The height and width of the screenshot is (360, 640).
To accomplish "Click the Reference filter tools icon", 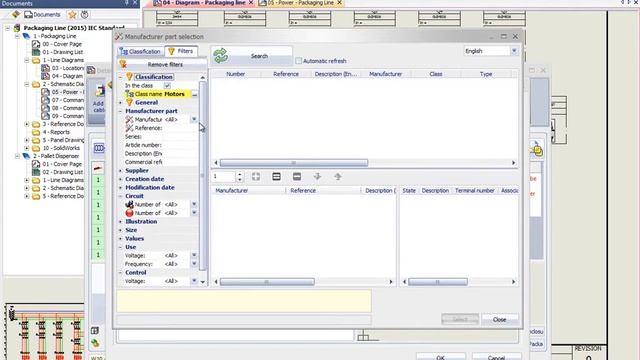I will point(129,128).
